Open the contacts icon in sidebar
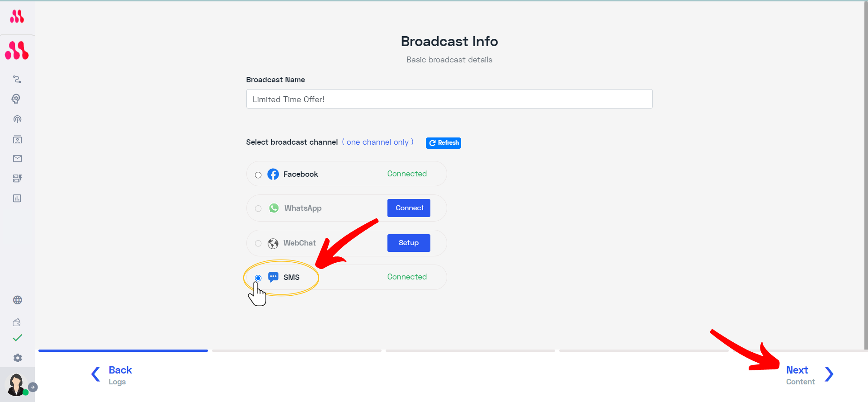 tap(17, 139)
